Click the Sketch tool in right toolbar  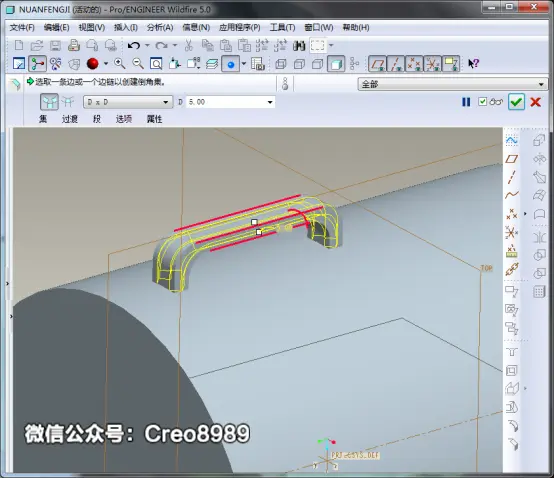click(511, 140)
